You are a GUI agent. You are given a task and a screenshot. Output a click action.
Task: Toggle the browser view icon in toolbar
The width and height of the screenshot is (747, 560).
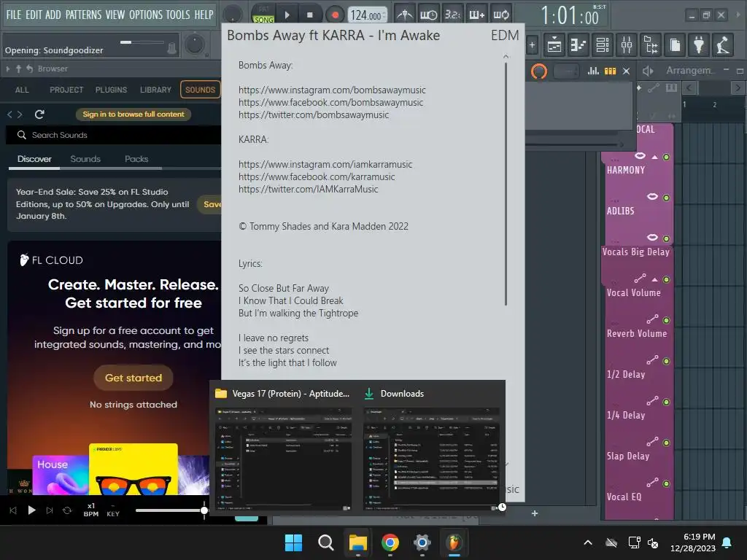click(651, 45)
